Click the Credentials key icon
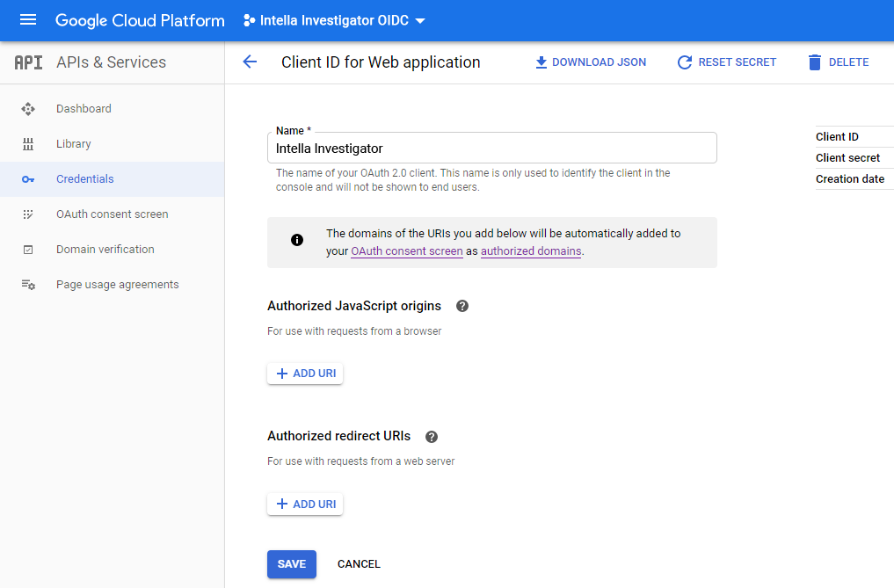This screenshot has width=894, height=588. pos(27,178)
